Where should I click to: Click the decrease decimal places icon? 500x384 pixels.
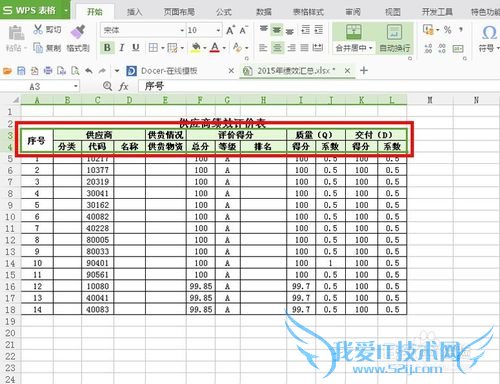pyautogui.click(x=442, y=48)
